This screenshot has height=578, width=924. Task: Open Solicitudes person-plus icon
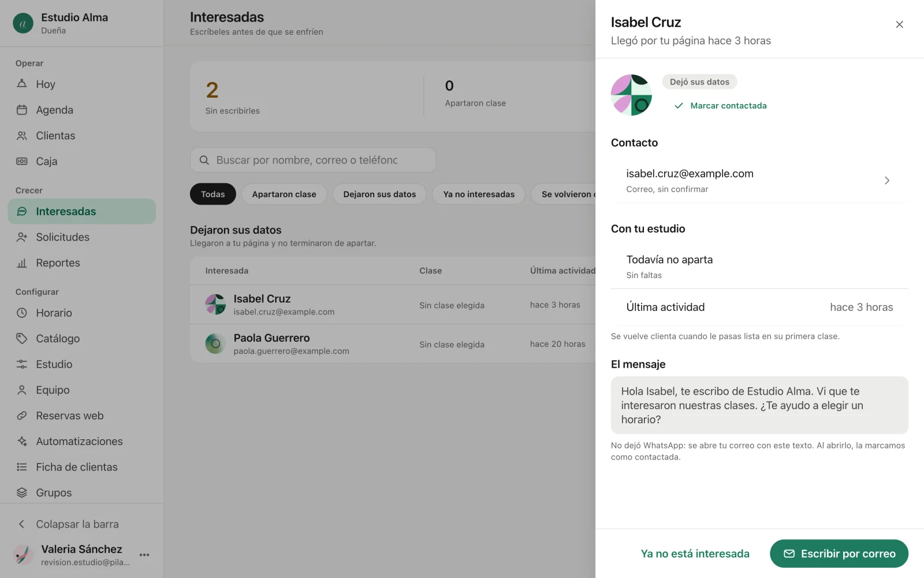22,237
